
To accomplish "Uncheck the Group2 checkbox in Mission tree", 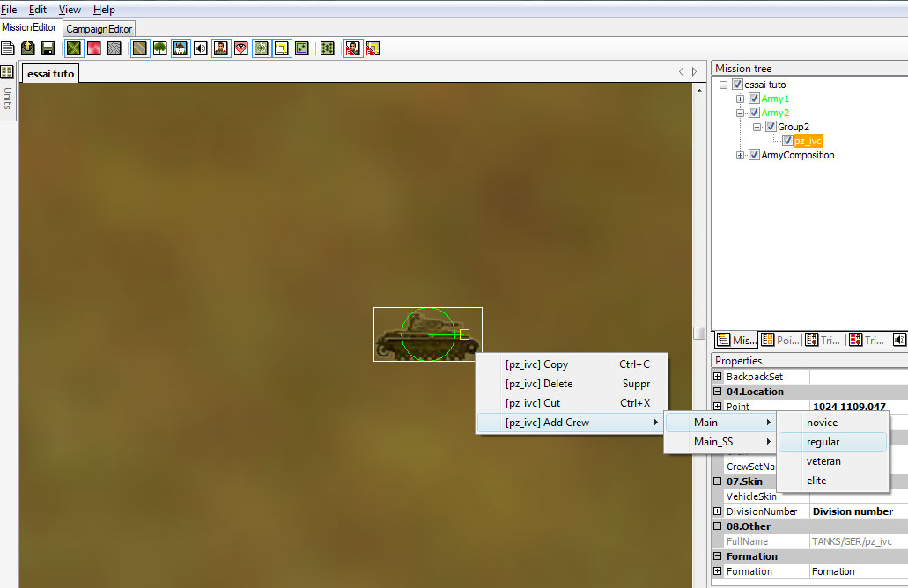I will (x=771, y=127).
